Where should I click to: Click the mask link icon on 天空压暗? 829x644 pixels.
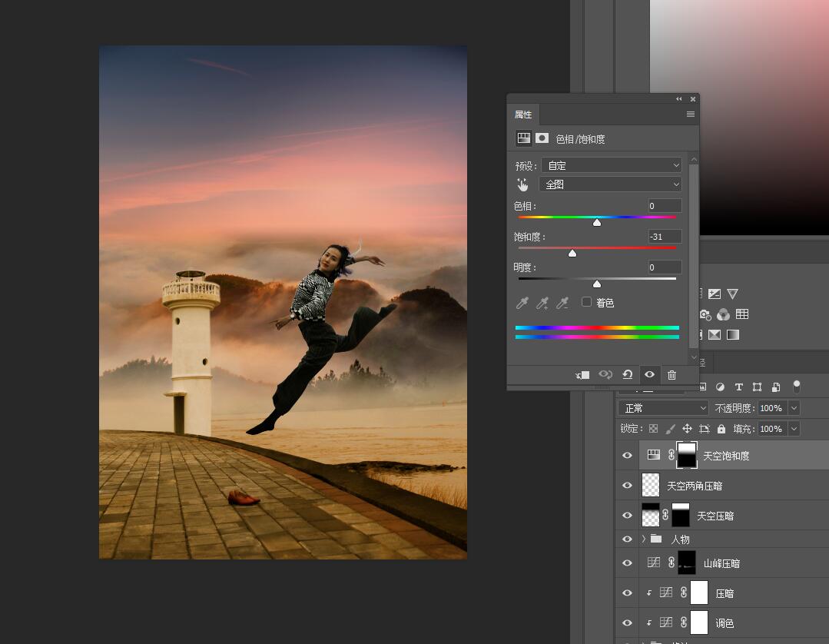pos(665,514)
